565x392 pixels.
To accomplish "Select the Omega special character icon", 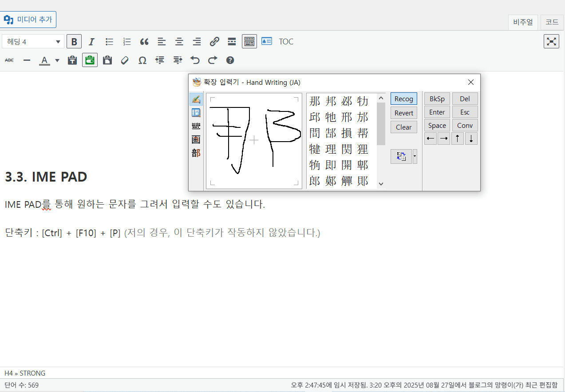I will tap(142, 60).
